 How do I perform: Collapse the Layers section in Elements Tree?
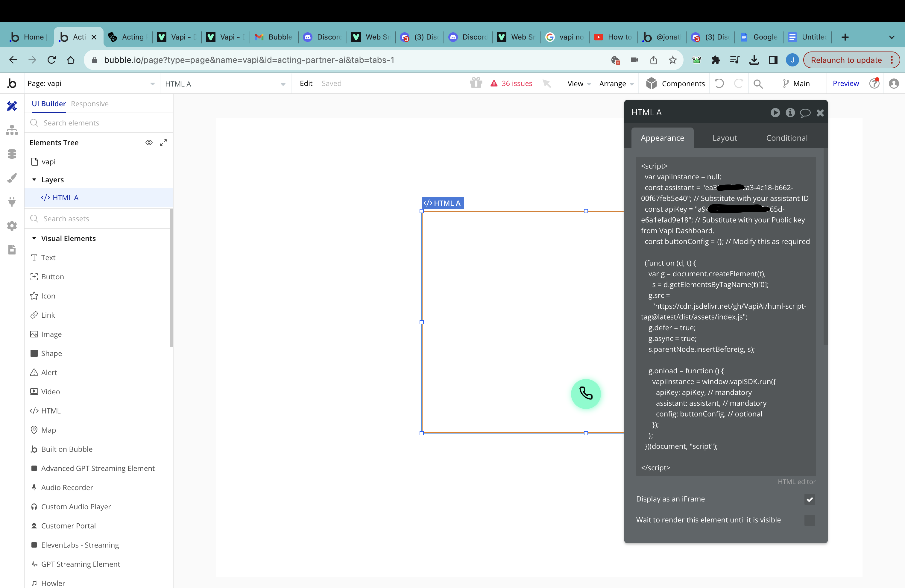coord(35,180)
